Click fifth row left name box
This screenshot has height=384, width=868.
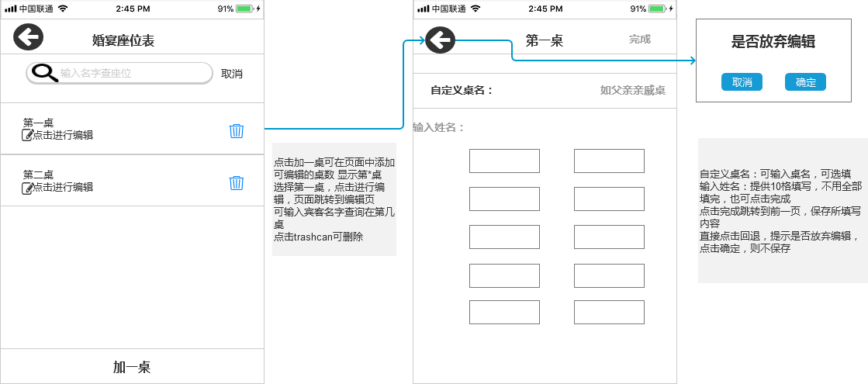(504, 312)
